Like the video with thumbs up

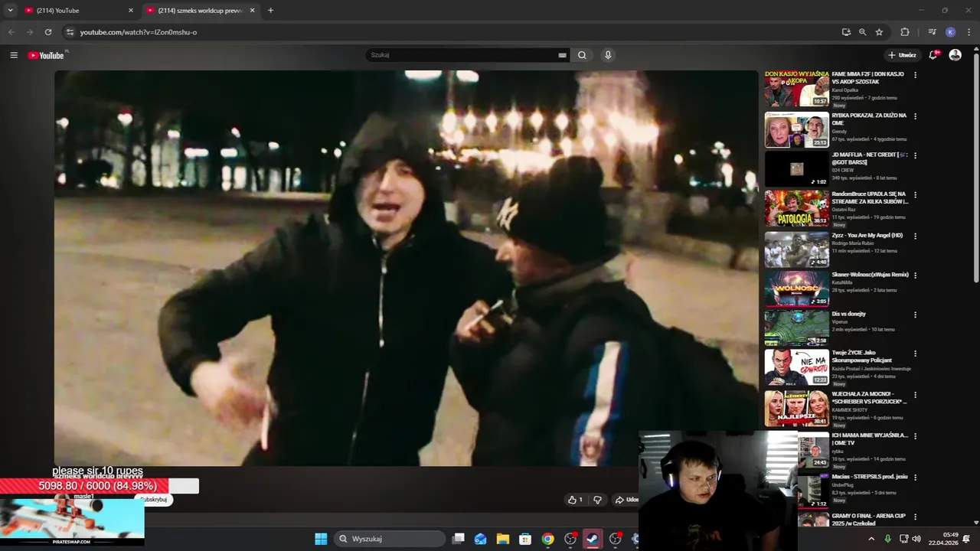(574, 500)
